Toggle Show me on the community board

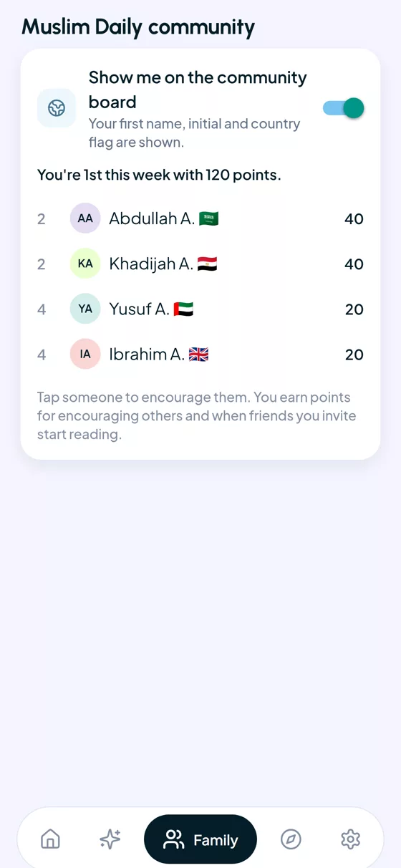pos(344,108)
